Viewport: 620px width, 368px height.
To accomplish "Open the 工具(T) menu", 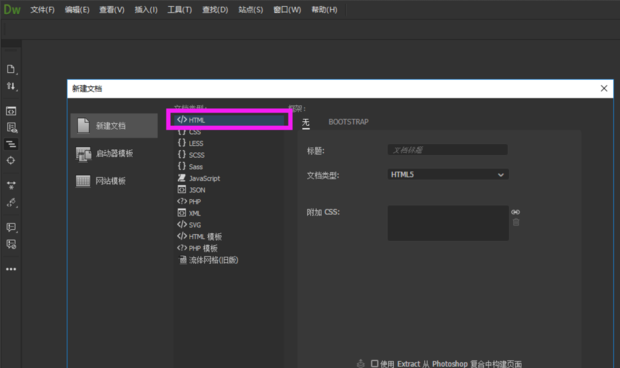I will tap(180, 10).
